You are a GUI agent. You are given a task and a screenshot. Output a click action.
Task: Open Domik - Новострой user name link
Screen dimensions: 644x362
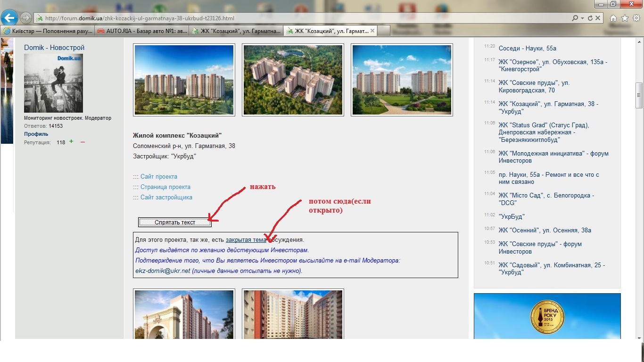tap(54, 48)
